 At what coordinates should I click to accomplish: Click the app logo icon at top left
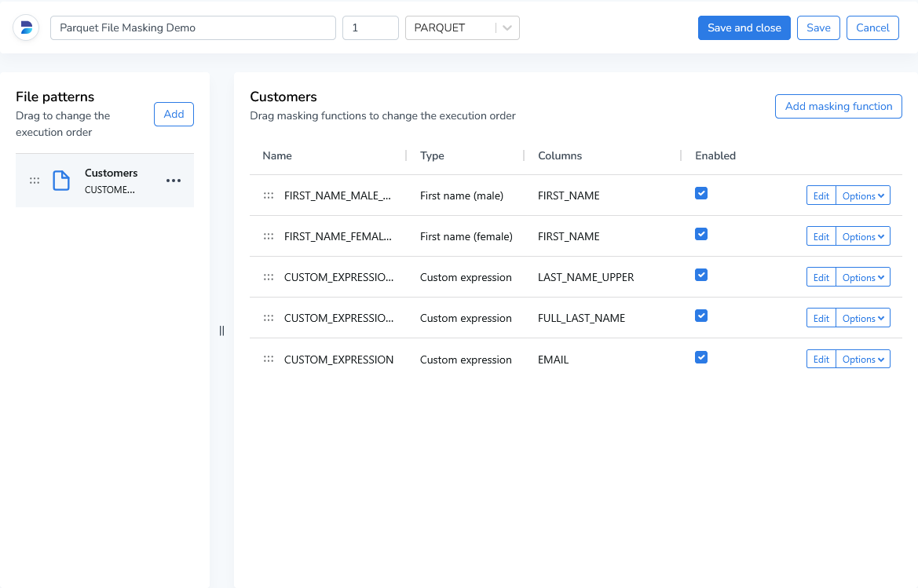[26, 27]
